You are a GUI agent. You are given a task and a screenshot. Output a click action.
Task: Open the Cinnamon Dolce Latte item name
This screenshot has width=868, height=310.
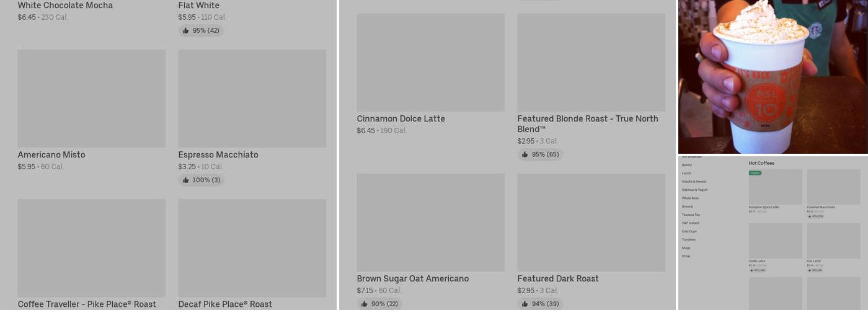[x=401, y=119]
